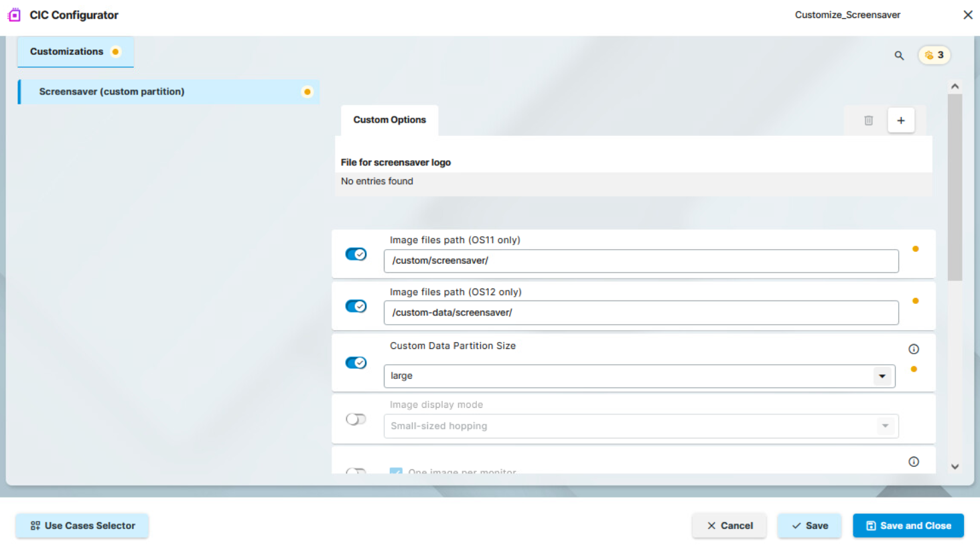
Task: Click the search magnifier icon
Action: tap(899, 56)
